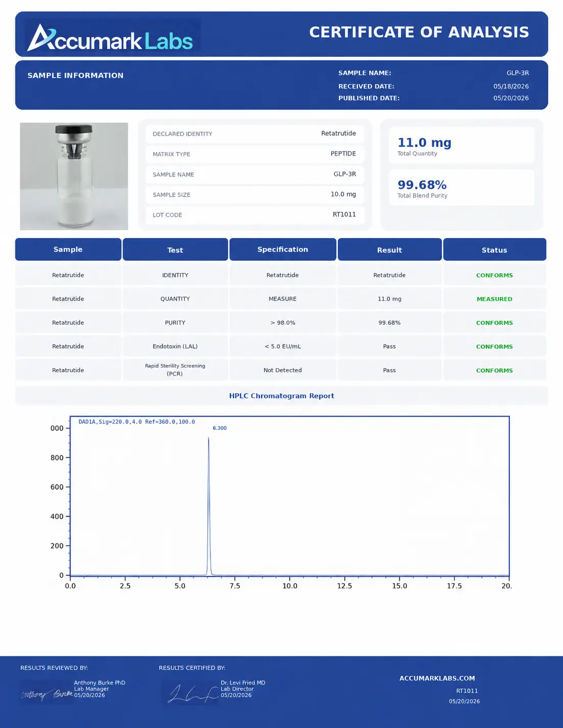Select the 'Status' column header
The width and height of the screenshot is (563, 728).
pyautogui.click(x=495, y=250)
